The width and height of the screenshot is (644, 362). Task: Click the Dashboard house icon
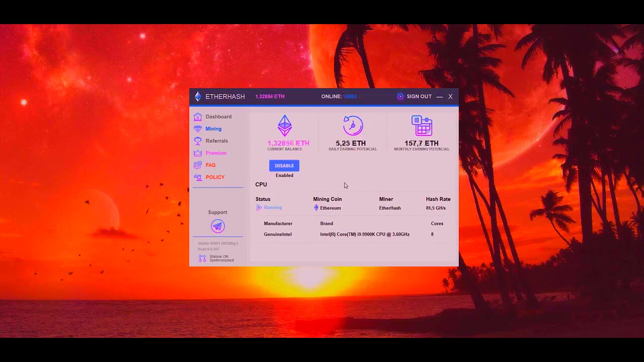coord(198,117)
